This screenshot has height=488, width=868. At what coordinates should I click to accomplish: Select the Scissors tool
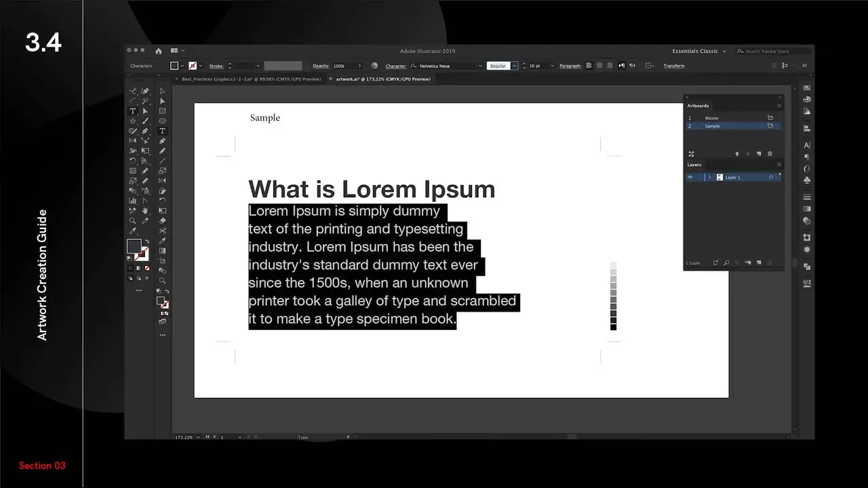[163, 230]
